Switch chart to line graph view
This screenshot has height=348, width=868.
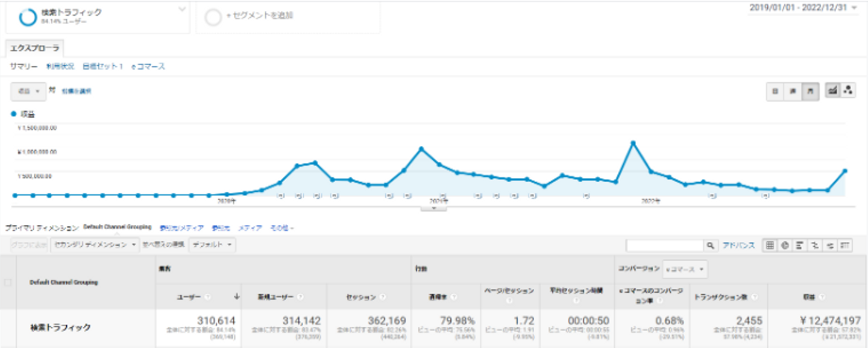(x=832, y=91)
